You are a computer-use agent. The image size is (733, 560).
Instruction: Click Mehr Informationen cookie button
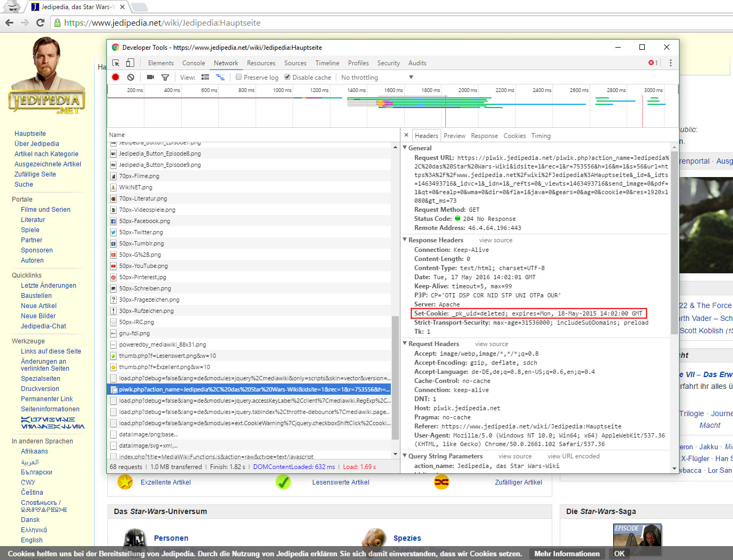pos(567,554)
